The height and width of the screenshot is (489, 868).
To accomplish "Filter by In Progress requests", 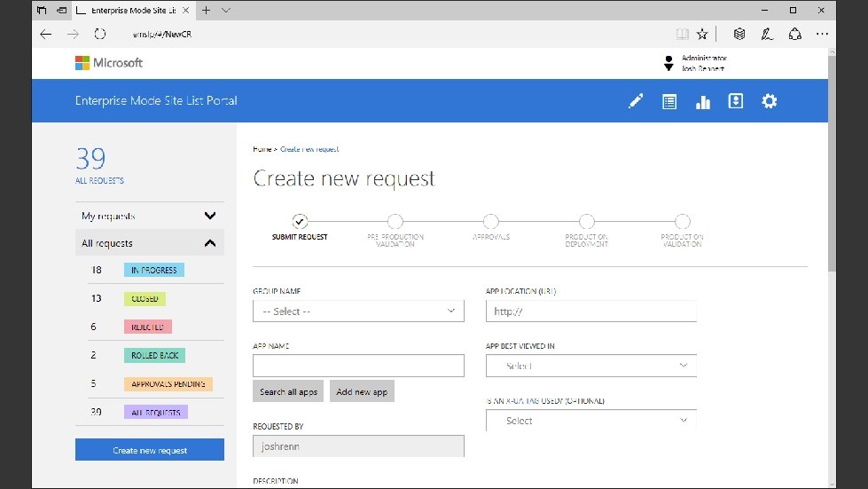I will pos(154,271).
